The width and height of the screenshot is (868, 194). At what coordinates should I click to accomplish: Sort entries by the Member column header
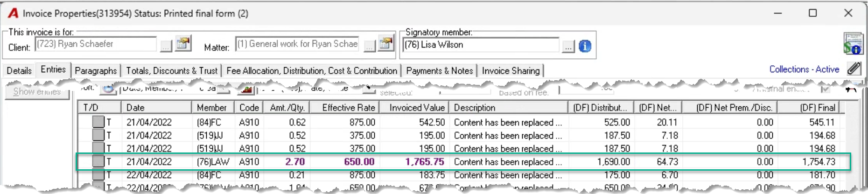(x=213, y=108)
